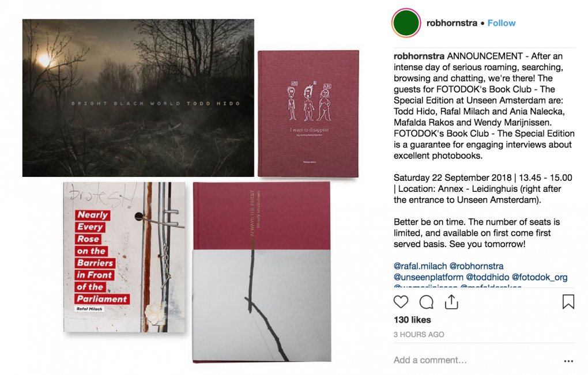
Task: Save the post with the bookmark icon
Action: click(x=568, y=302)
